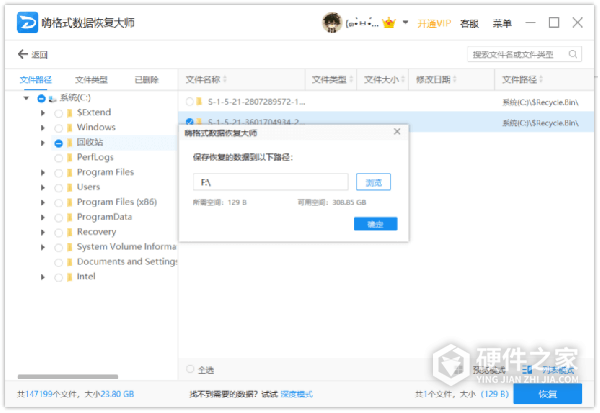
Task: Click the horizontal scrollbar in tree panel
Action: (68, 377)
